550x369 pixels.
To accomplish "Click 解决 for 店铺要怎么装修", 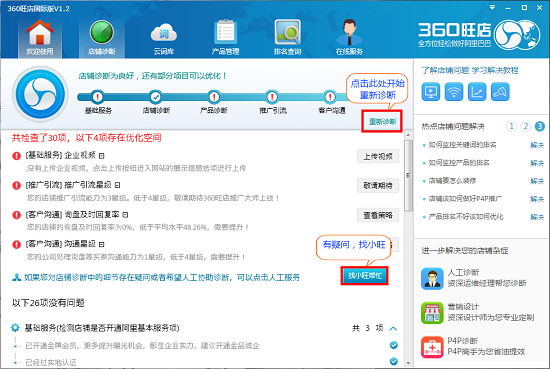I will click(537, 181).
